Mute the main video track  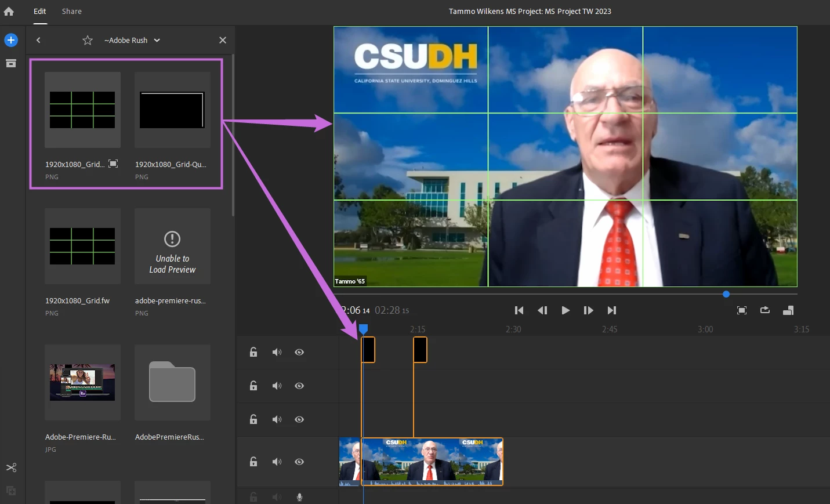[x=277, y=462]
